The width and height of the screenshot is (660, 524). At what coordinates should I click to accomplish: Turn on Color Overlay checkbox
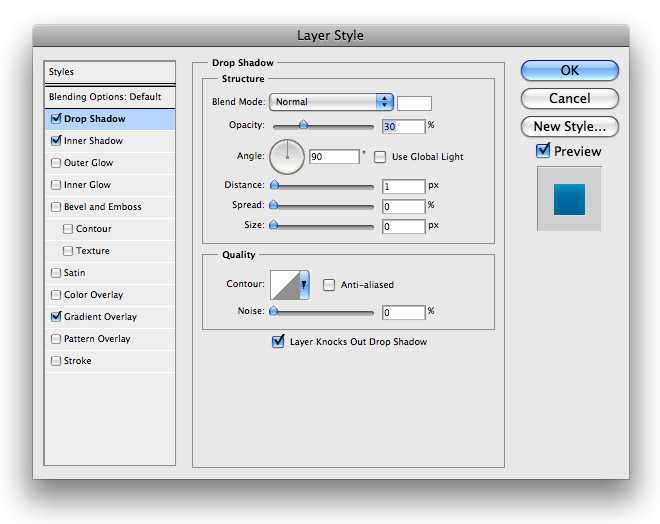pos(56,295)
